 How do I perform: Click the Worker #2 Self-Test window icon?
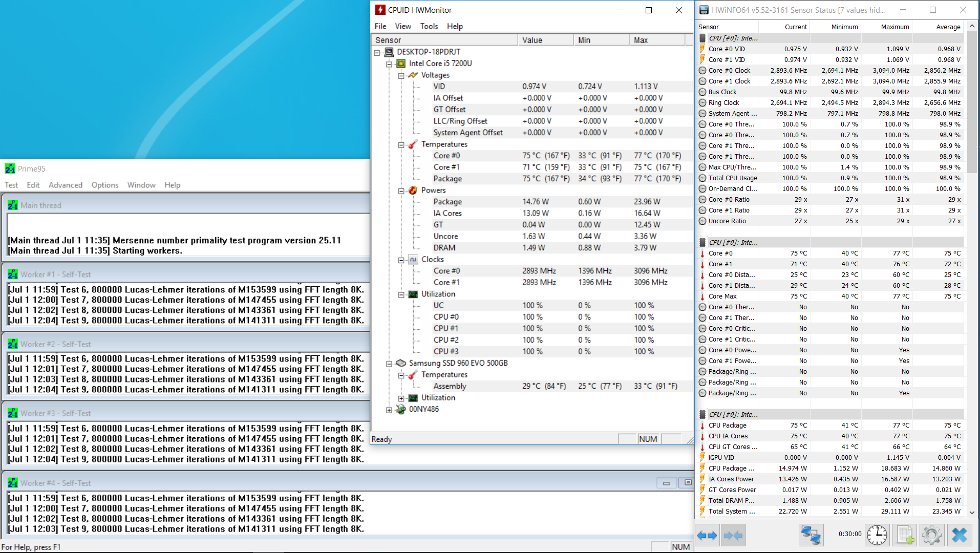coord(13,344)
